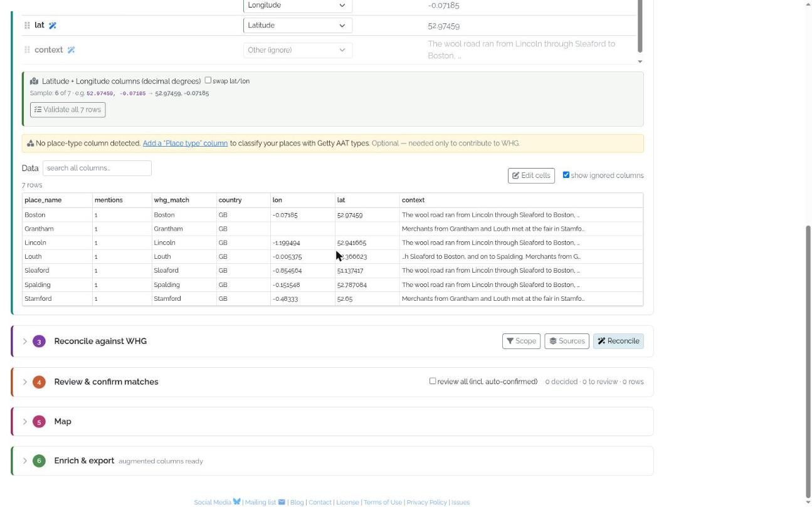Uncheck show ignored columns
This screenshot has height=507, width=812.
pyautogui.click(x=566, y=175)
